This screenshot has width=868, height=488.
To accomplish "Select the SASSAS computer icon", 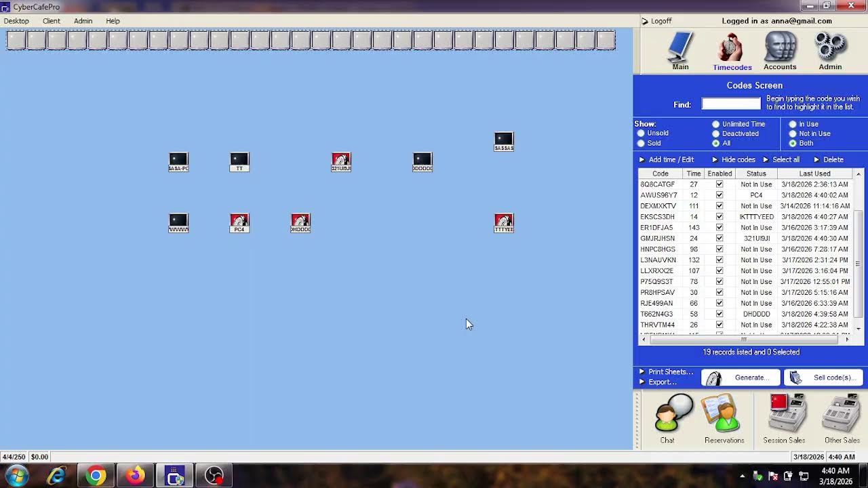I will [504, 142].
